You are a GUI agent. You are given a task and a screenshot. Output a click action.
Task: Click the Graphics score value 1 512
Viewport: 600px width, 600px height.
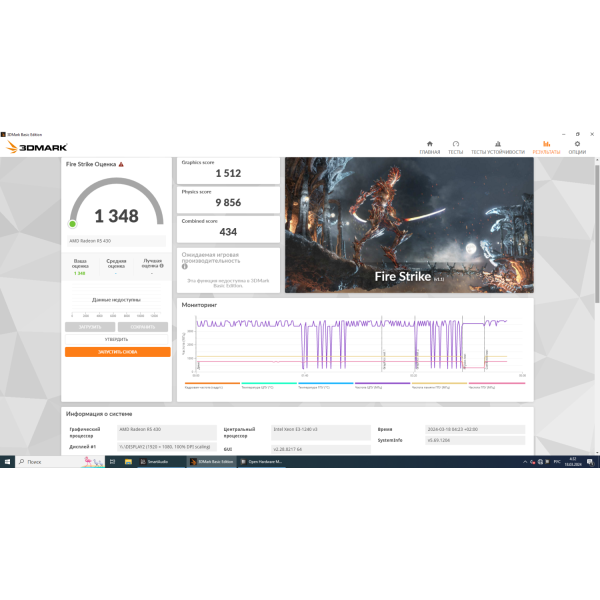(228, 173)
